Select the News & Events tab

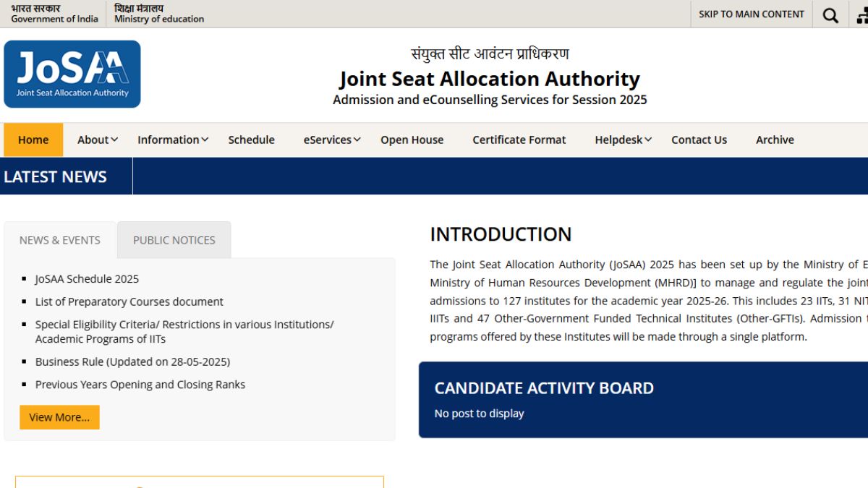pos(60,240)
